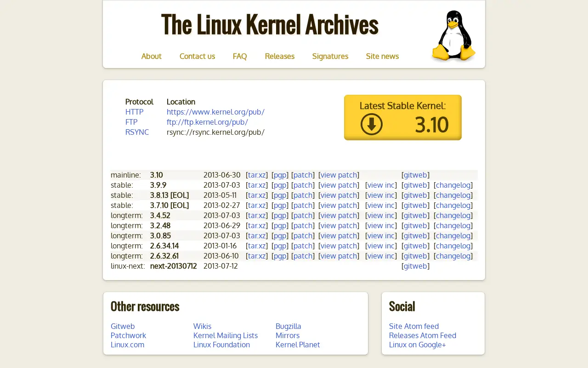Download tar.xz for longterm 2.6.34.14
The width and height of the screenshot is (588, 368).
257,246
